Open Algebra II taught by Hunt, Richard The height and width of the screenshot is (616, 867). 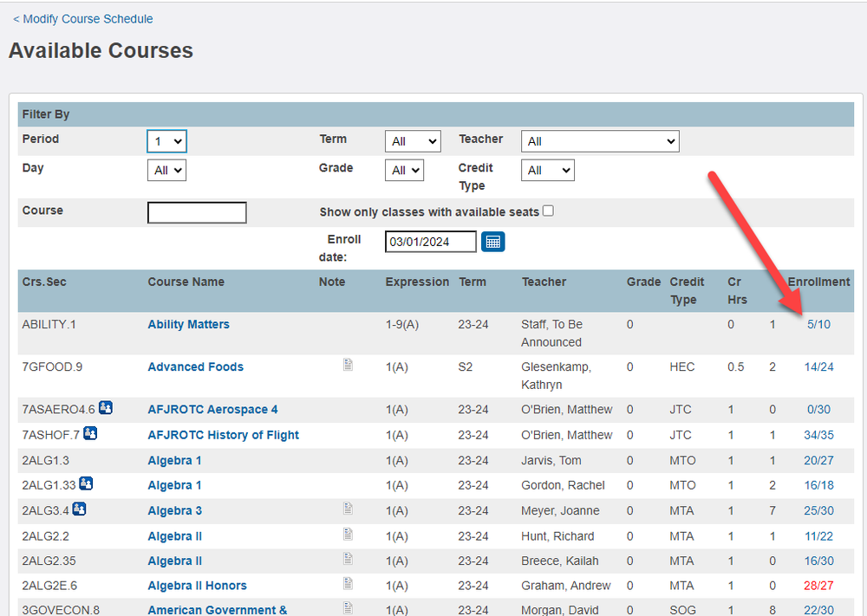click(x=175, y=536)
